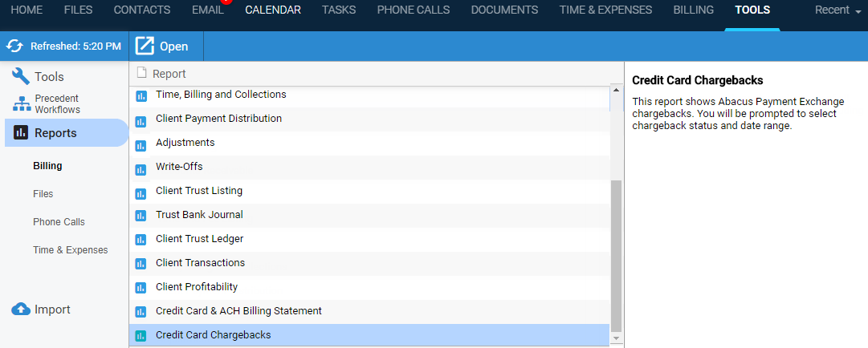This screenshot has width=868, height=348.
Task: Select the Client Trust Ledger report
Action: pos(369,239)
